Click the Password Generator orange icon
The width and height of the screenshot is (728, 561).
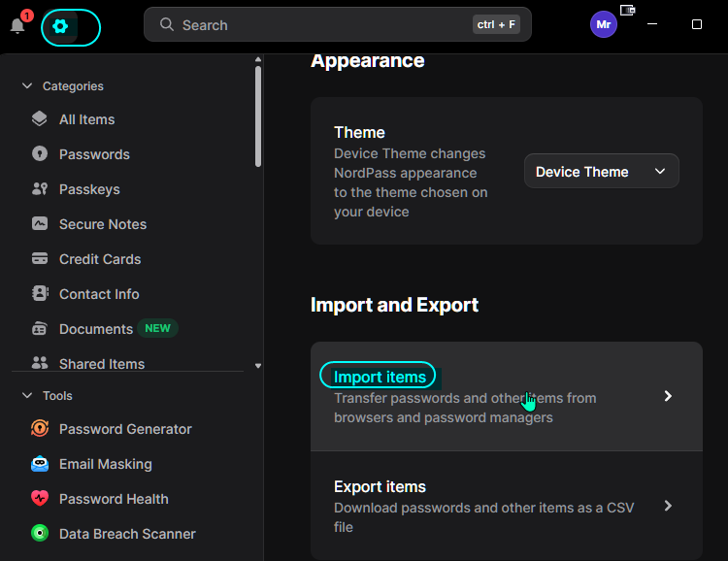(40, 428)
